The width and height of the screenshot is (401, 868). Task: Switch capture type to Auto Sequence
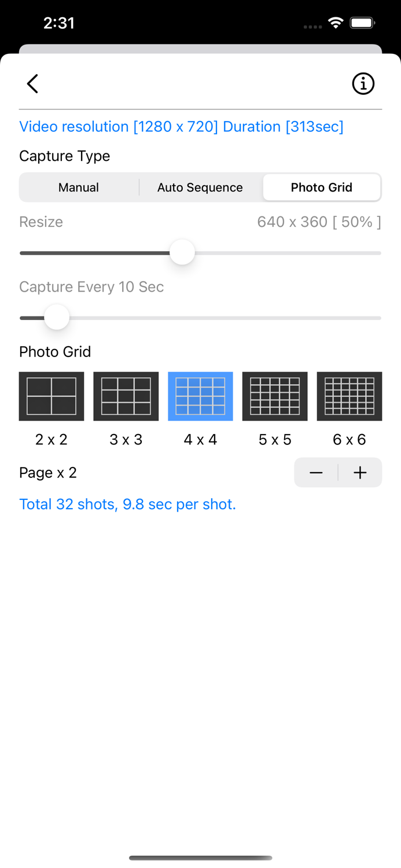coord(200,187)
